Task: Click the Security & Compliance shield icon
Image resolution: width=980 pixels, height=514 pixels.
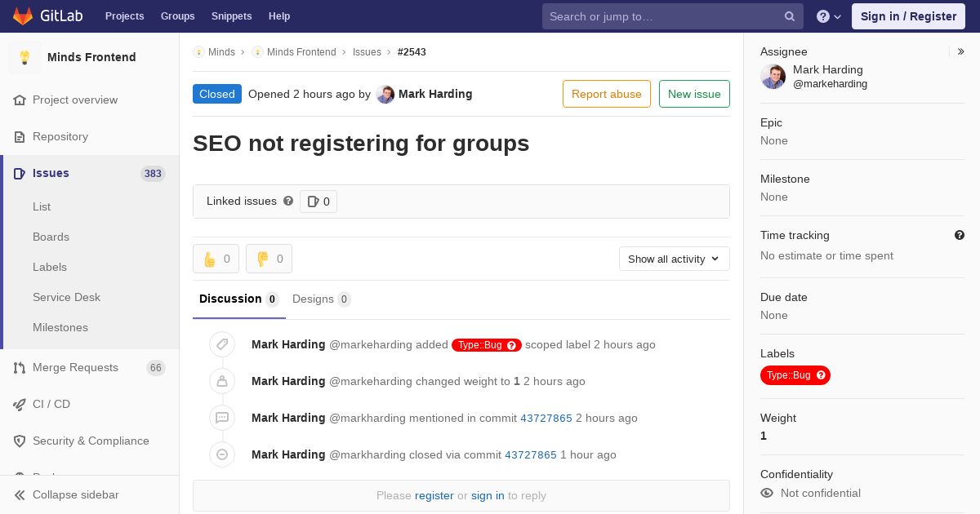Action: click(20, 441)
